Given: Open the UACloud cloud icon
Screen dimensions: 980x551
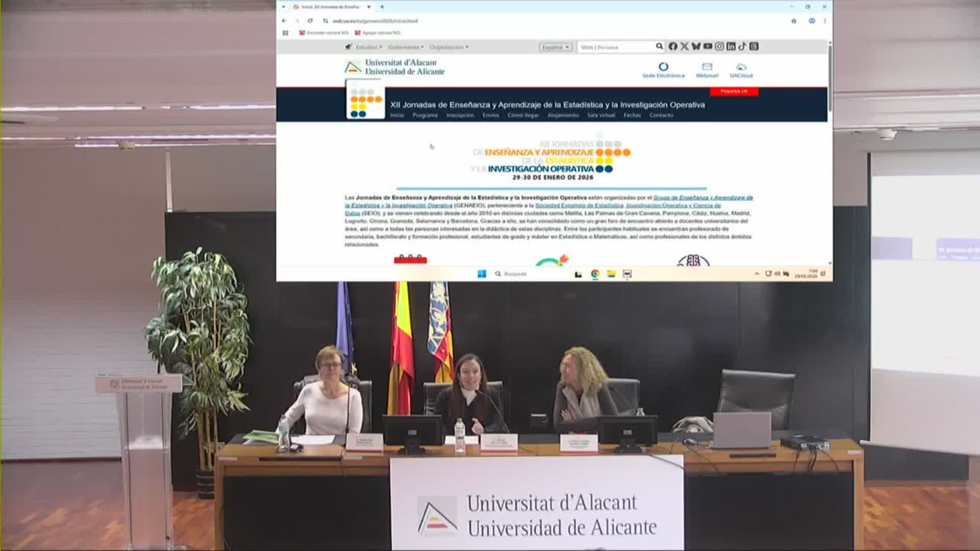Looking at the screenshot, I should click(x=741, y=67).
